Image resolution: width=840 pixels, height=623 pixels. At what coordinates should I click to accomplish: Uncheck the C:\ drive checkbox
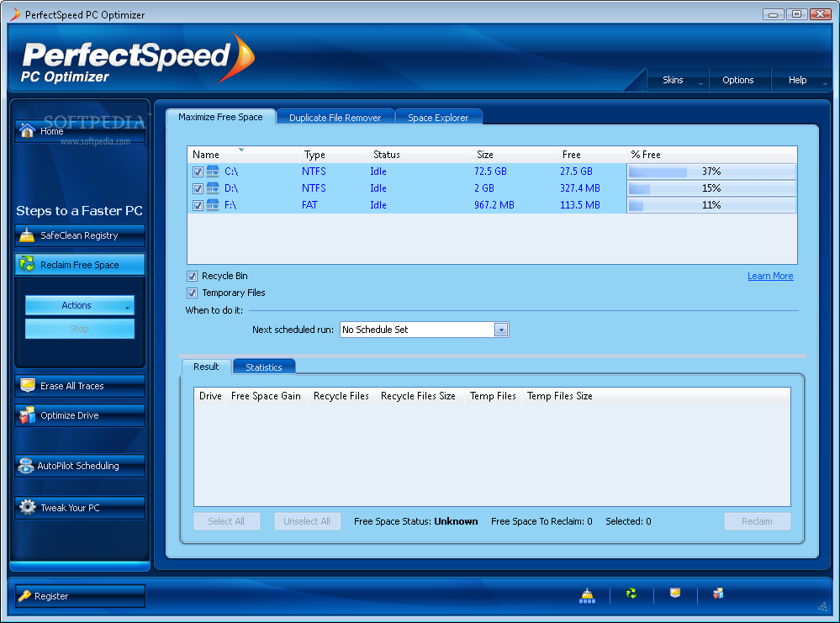point(198,172)
